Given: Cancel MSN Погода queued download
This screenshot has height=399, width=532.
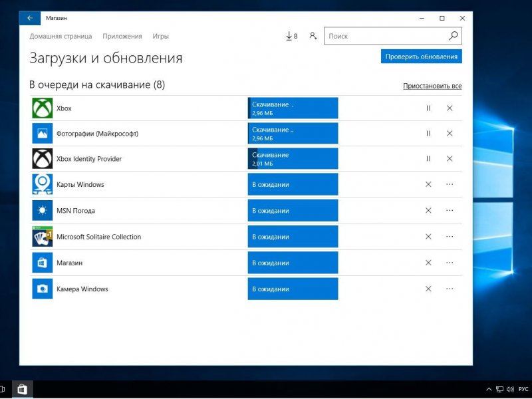Looking at the screenshot, I should (428, 210).
